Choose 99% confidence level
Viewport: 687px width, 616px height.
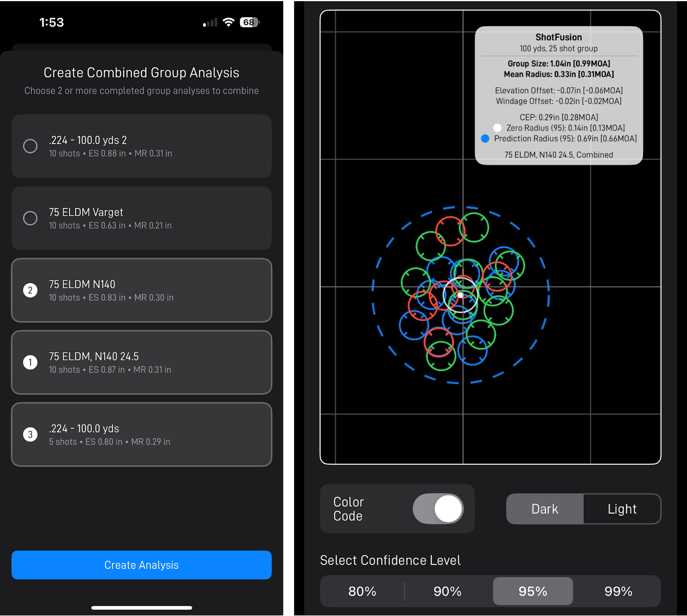(x=618, y=591)
